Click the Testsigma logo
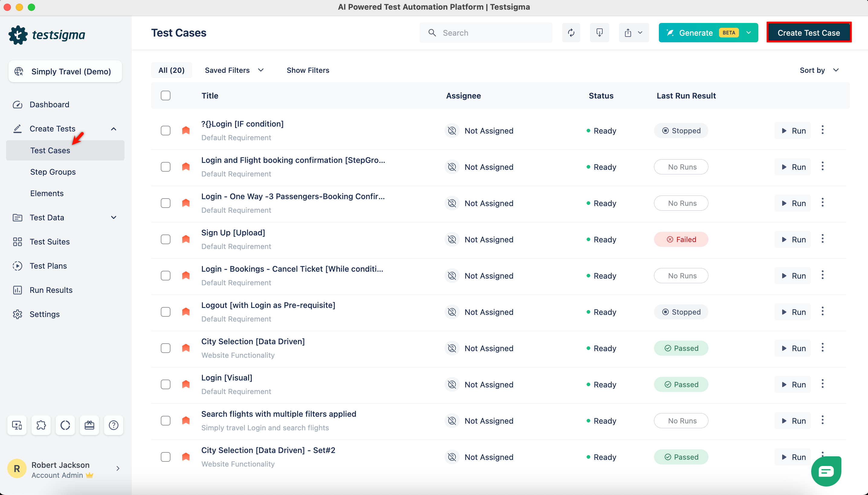The height and width of the screenshot is (495, 868). coord(47,35)
